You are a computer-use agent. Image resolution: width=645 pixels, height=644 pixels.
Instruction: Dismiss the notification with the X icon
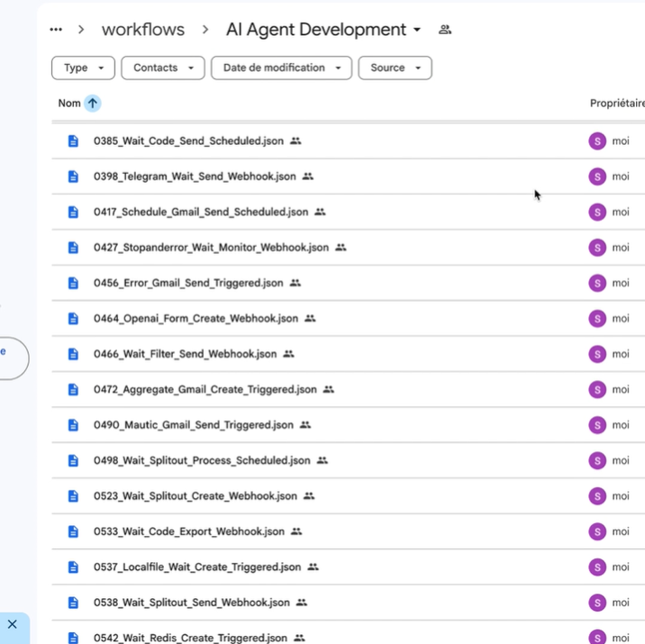pos(12,624)
